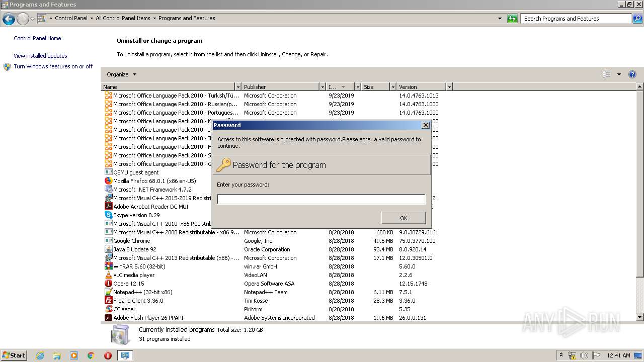This screenshot has height=362, width=644.
Task: Click OK in the Password dialog
Action: [x=404, y=218]
